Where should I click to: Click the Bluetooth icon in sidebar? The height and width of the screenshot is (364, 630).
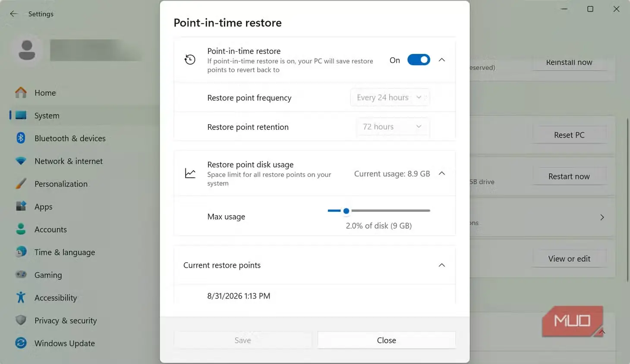pyautogui.click(x=21, y=138)
